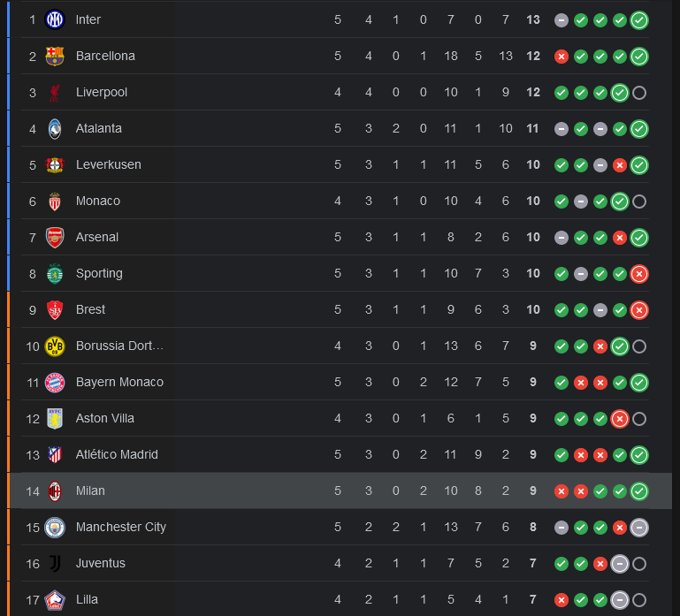This screenshot has width=680, height=616.
Task: Click the Inter club crest
Action: (55, 19)
